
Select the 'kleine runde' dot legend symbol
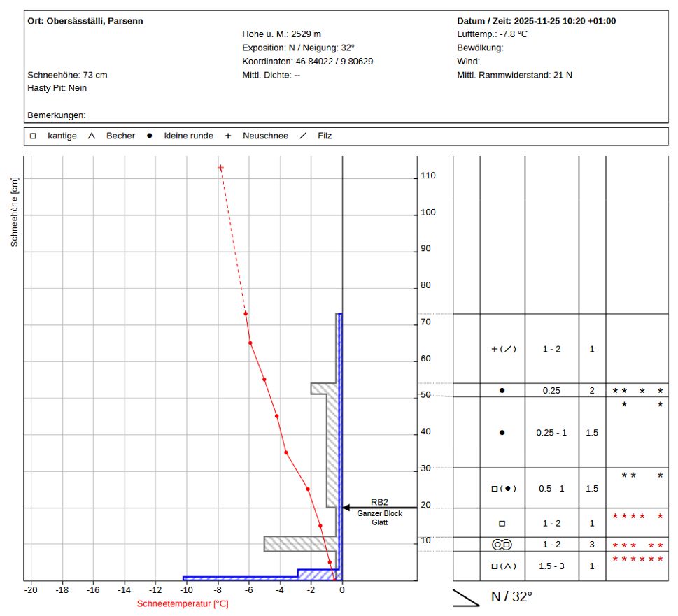[149, 136]
